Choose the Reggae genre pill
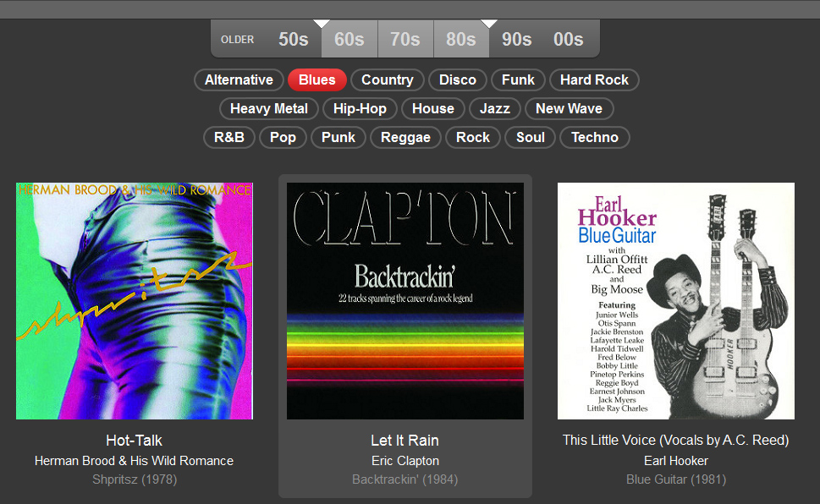 pyautogui.click(x=406, y=138)
